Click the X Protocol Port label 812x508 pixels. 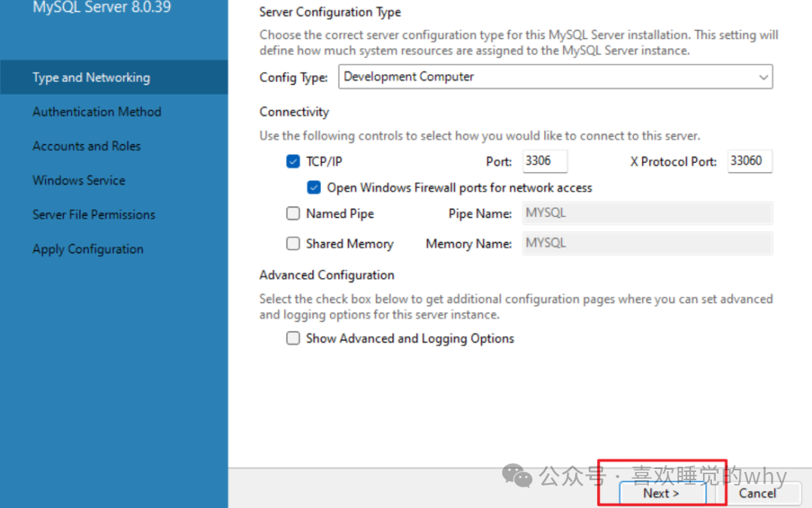coord(673,162)
